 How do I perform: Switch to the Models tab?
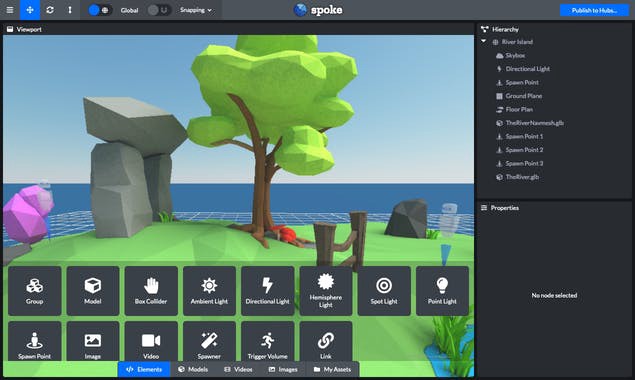click(193, 369)
